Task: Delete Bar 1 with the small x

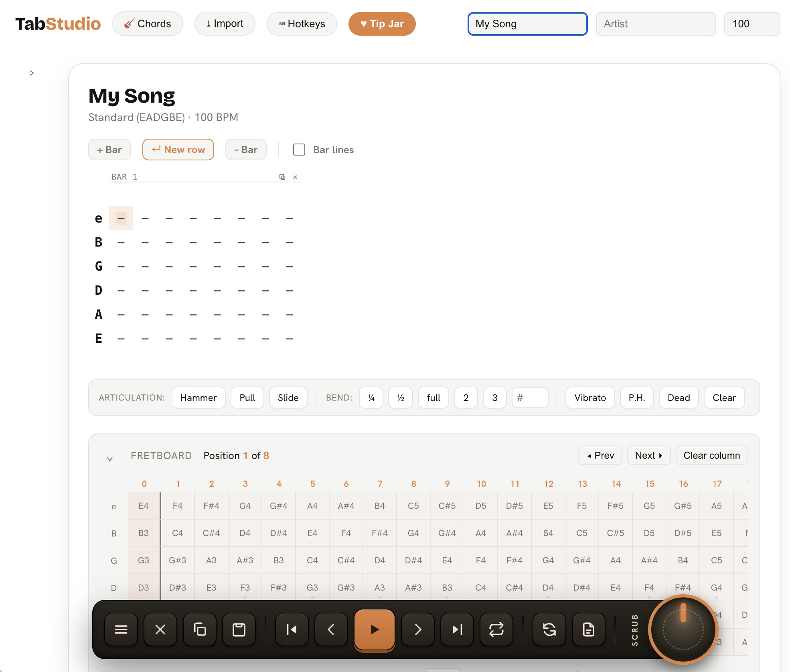Action: 295,177
